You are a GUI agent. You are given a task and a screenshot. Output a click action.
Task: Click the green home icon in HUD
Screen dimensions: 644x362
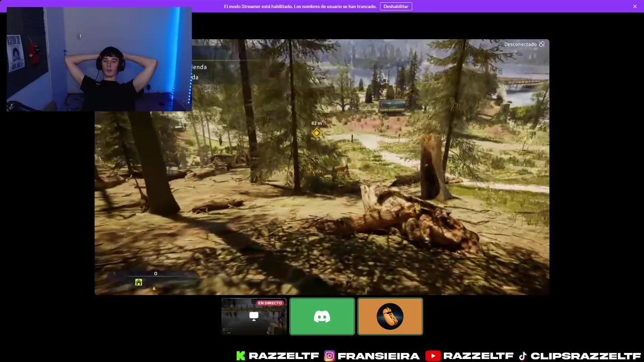tap(138, 283)
